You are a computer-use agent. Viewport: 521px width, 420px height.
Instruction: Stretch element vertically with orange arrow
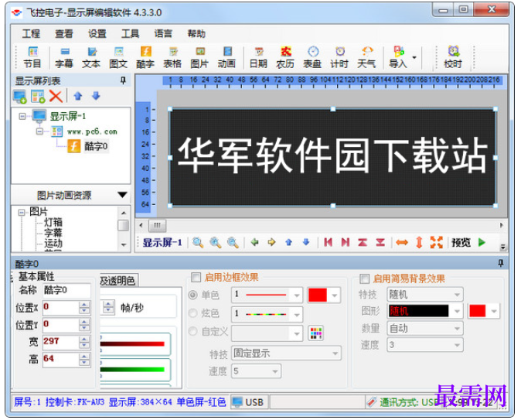tap(419, 242)
